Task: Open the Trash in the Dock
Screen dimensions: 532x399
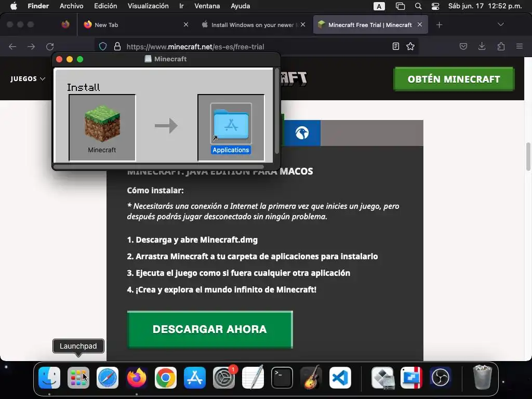Action: point(482,378)
